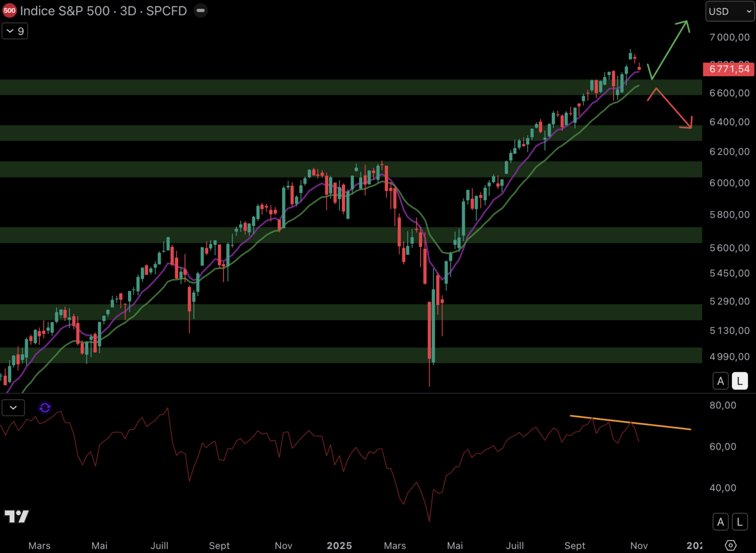
Task: Toggle log scale (L) on the main price pane
Action: 740,381
